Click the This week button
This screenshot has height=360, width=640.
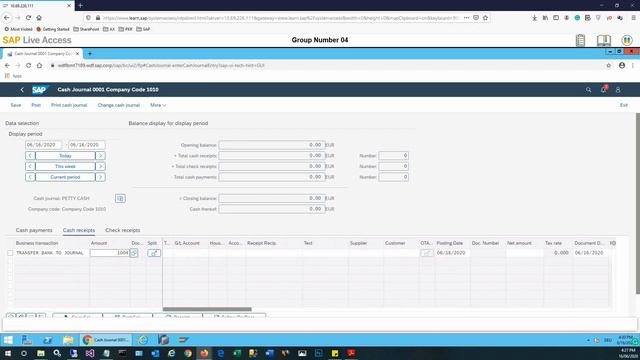(65, 166)
